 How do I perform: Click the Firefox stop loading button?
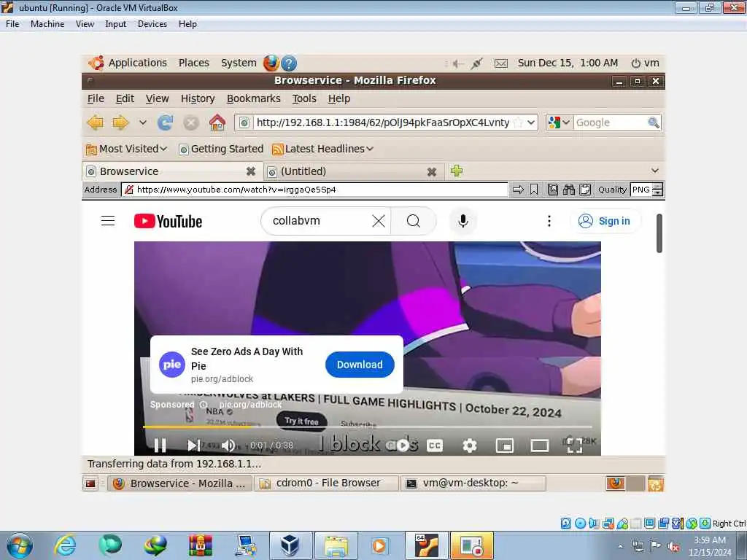(191, 122)
